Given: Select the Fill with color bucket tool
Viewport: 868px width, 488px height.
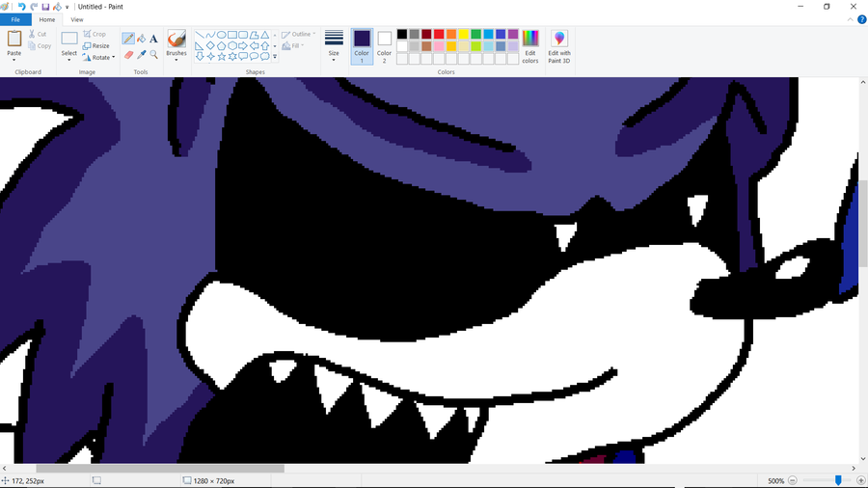Looking at the screenshot, I should (x=141, y=39).
